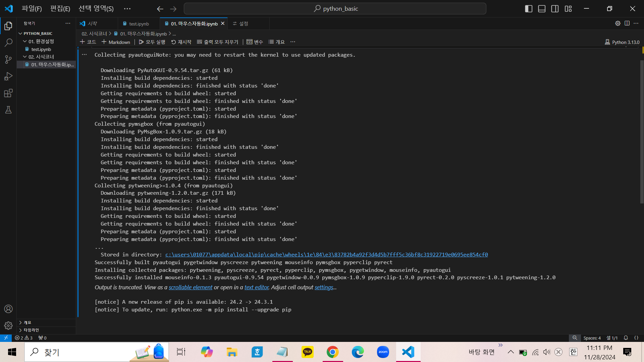This screenshot has width=644, height=362.
Task: Open the Run and Debug view
Action: pos(8,76)
